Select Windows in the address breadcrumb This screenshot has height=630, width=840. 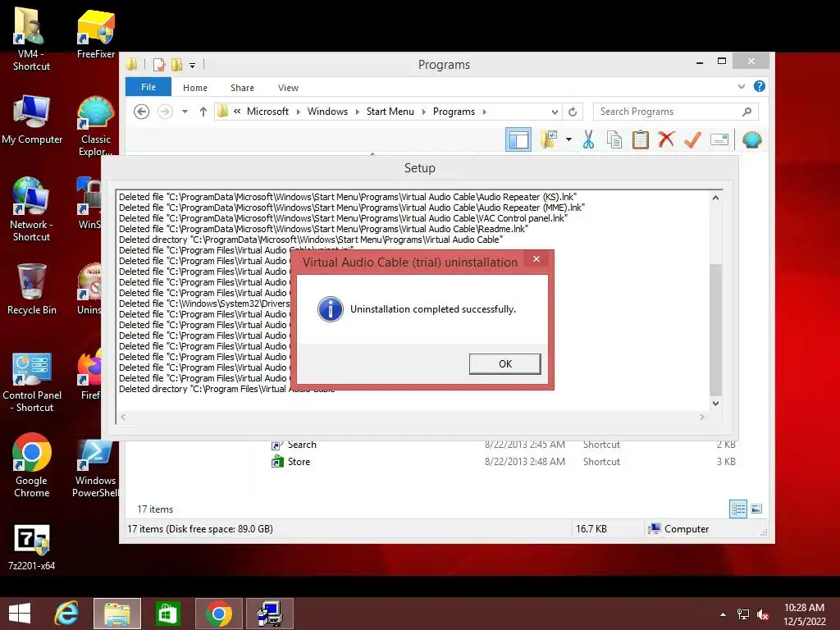(x=327, y=112)
